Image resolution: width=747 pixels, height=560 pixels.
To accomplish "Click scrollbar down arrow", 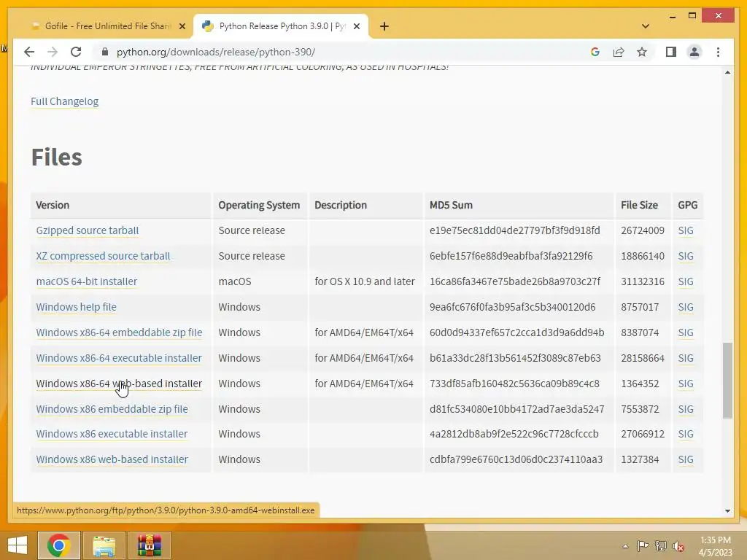I will [x=727, y=511].
